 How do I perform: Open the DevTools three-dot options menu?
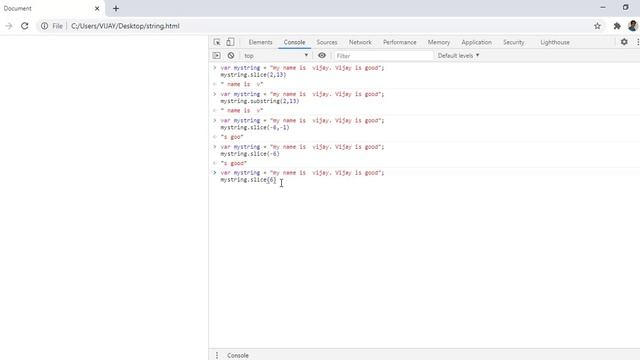(x=638, y=42)
